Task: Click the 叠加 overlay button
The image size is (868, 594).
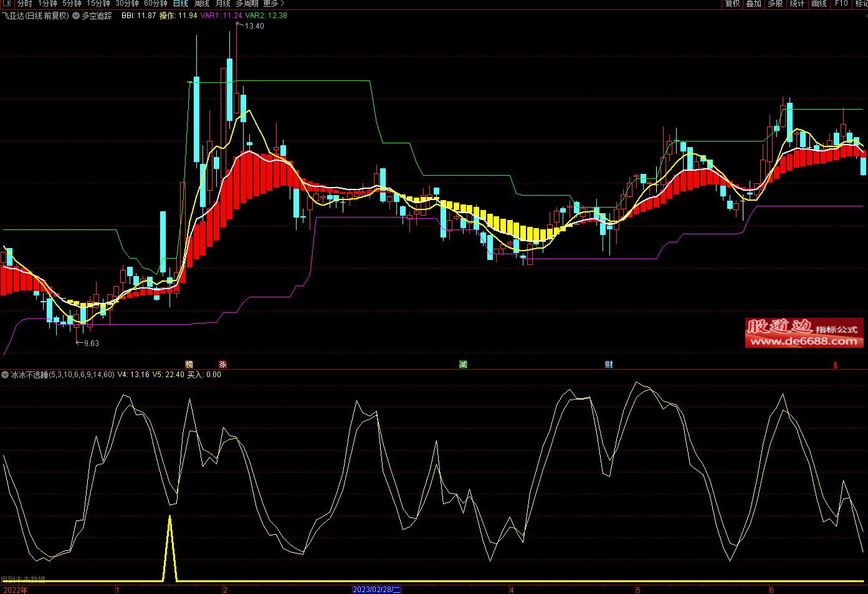Action: (x=754, y=4)
